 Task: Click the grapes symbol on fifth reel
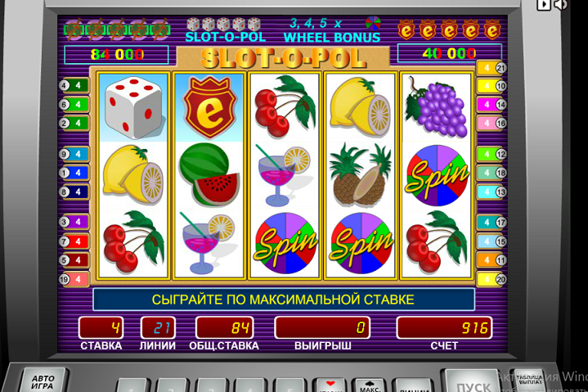click(437, 107)
